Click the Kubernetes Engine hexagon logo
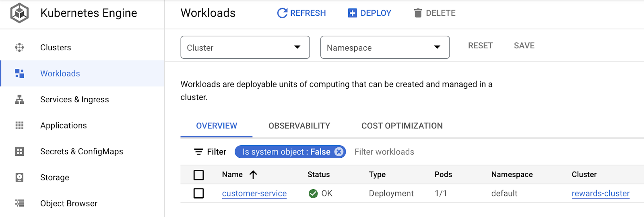This screenshot has height=217, width=644. tap(19, 13)
